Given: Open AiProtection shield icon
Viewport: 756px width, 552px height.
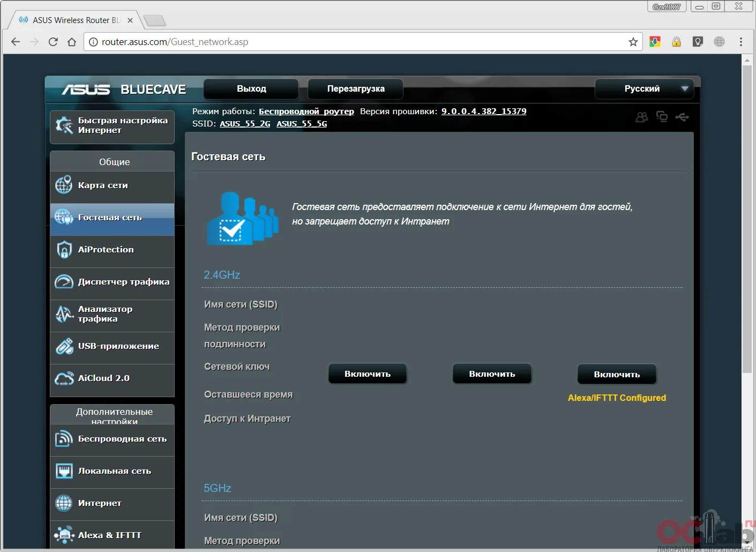Looking at the screenshot, I should [64, 250].
